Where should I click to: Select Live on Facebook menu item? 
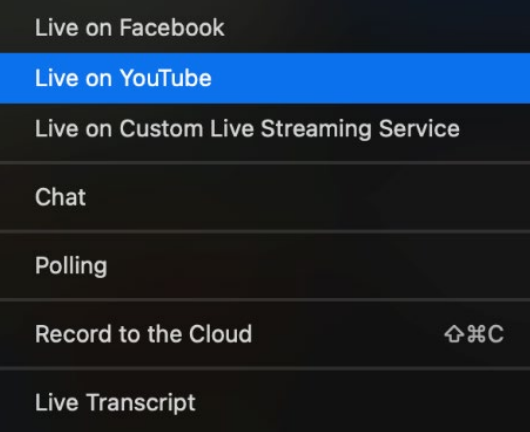[x=265, y=27]
